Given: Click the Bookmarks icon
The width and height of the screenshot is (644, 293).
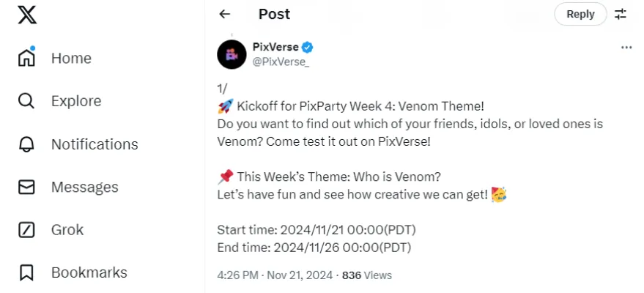Looking at the screenshot, I should click(x=26, y=272).
